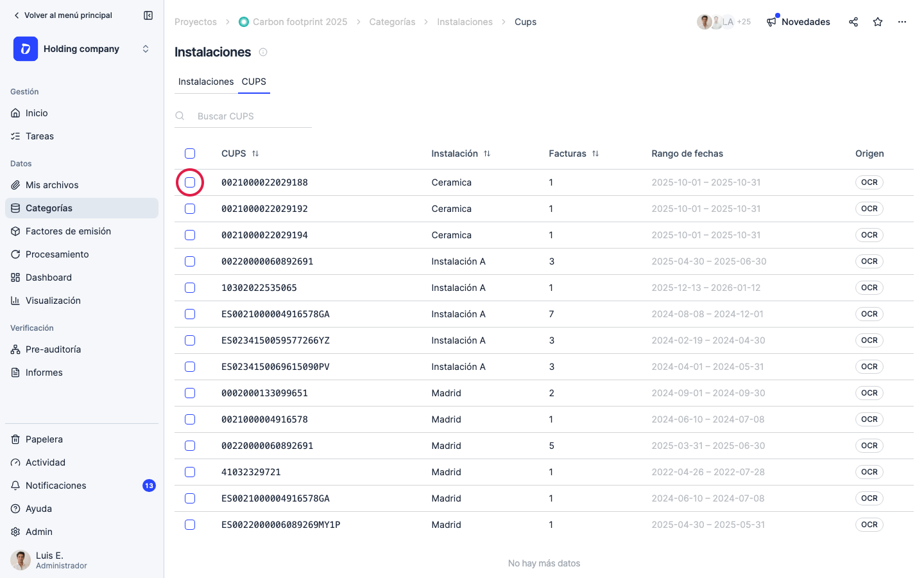Open Inicio home icon in sidebar
Screen dimensions: 924x578
coord(15,113)
